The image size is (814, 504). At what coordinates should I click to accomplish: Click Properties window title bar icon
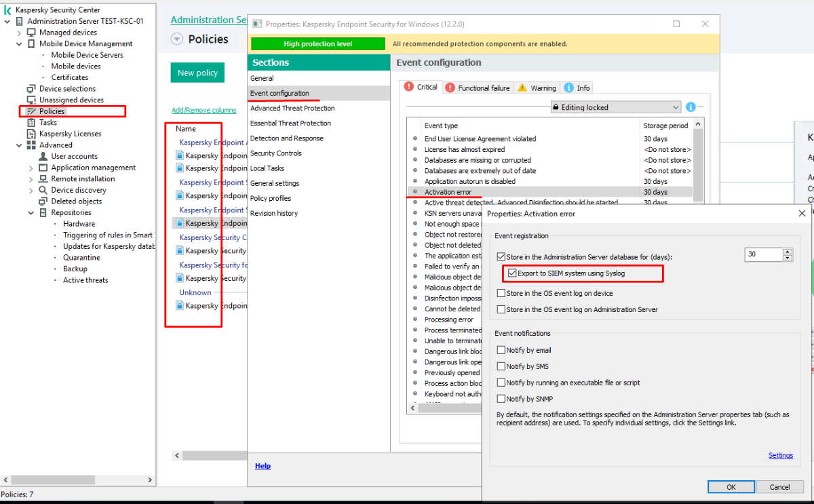coord(257,24)
